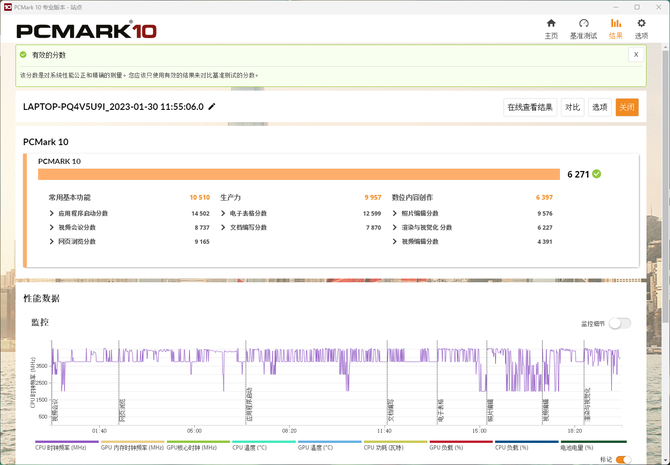This screenshot has height=465, width=670.
Task: Toggle the CPU 时钟频率 (MHz) legend series
Action: tap(66, 445)
